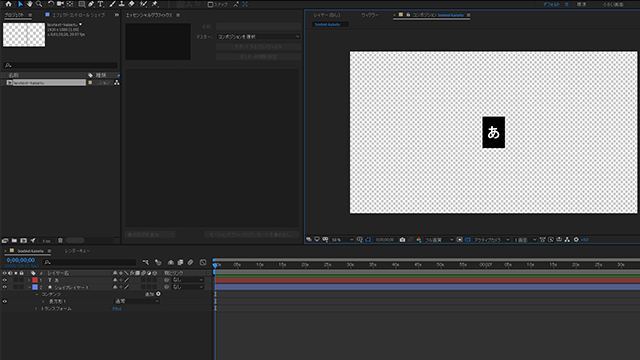Collapse shape layer 1 properties
The height and width of the screenshot is (360, 640).
(x=29, y=287)
